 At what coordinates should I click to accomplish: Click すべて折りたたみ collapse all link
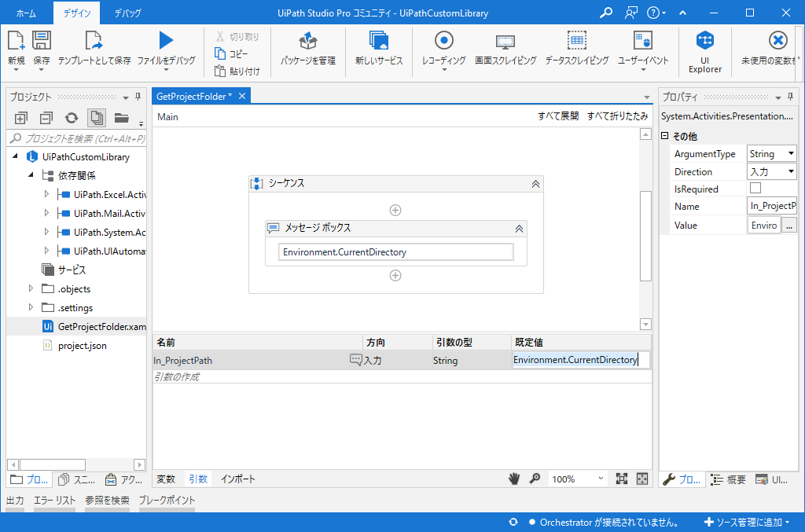point(617,116)
